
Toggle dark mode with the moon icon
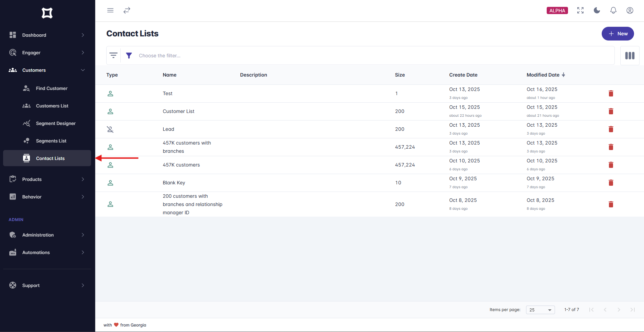pos(597,10)
